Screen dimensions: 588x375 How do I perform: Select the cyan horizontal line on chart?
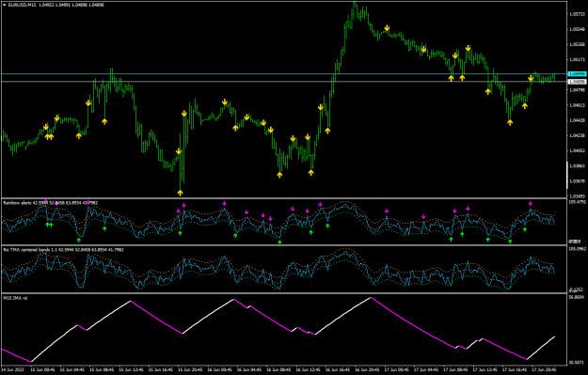(284, 74)
